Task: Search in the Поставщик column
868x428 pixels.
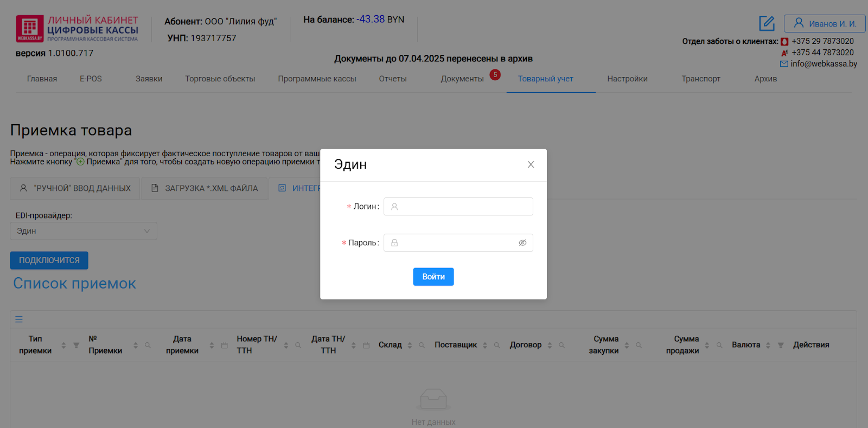Action: point(497,345)
